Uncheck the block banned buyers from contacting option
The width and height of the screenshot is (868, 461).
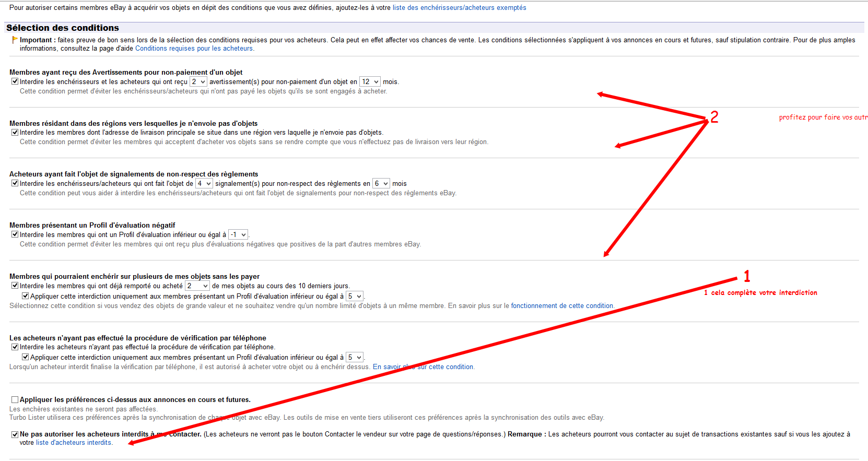[15, 434]
